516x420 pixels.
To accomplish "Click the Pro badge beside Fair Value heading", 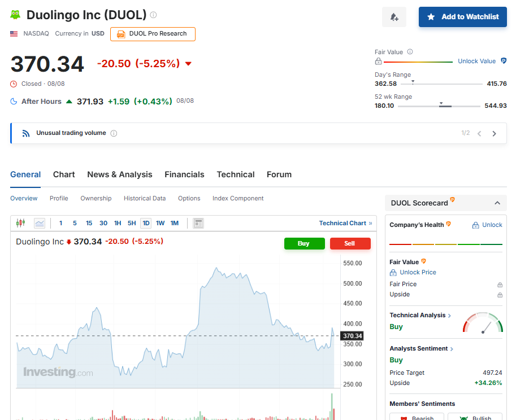I will 423,261.
